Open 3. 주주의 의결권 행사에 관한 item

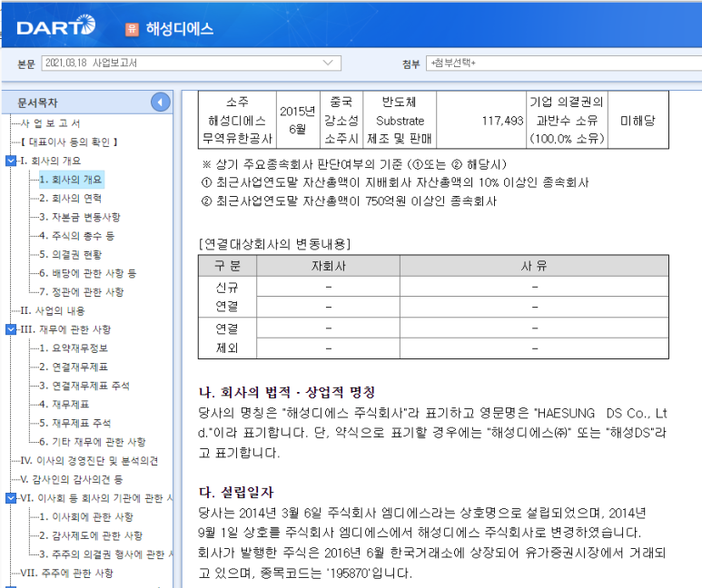105,554
